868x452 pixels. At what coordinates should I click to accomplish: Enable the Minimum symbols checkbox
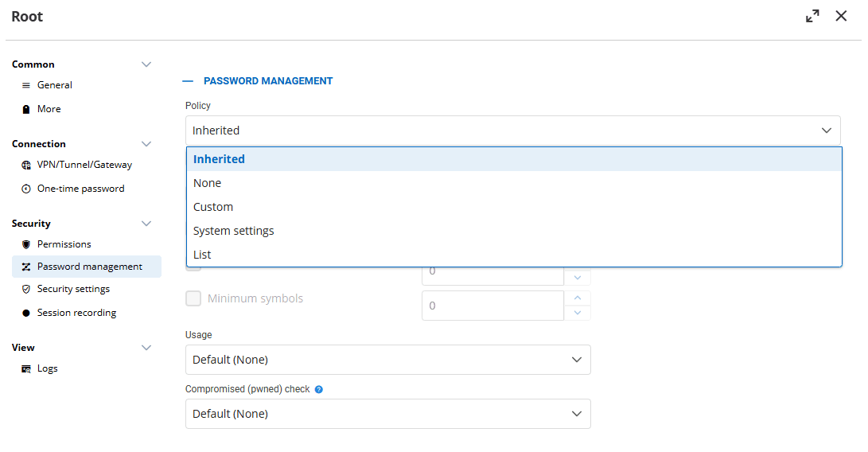(x=193, y=298)
